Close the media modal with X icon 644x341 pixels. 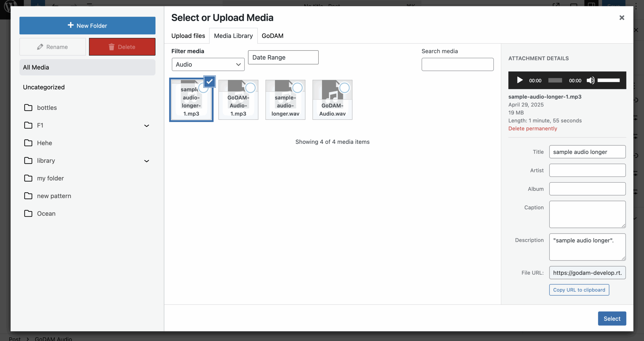coord(622,18)
